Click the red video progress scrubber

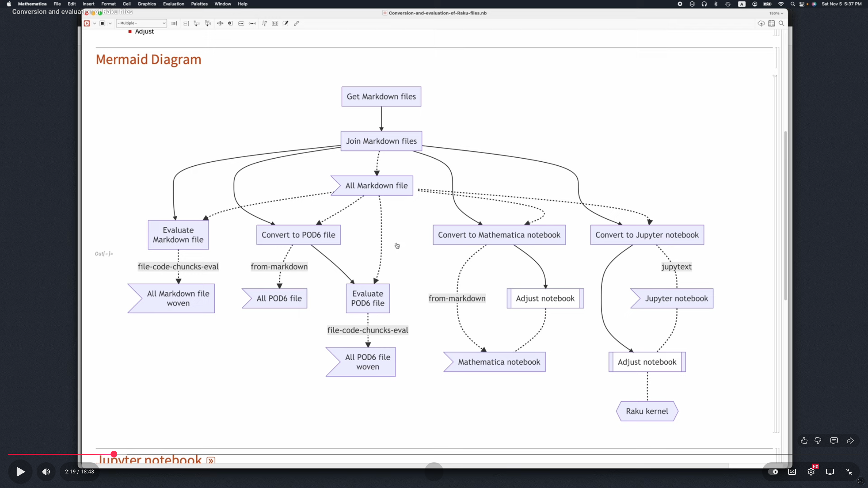[114, 454]
